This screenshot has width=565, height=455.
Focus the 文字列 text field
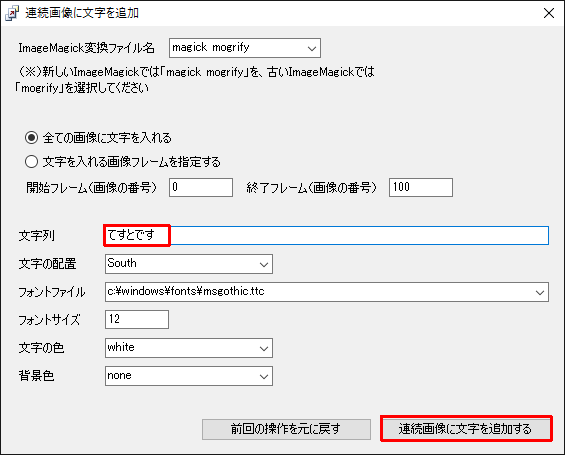326,236
